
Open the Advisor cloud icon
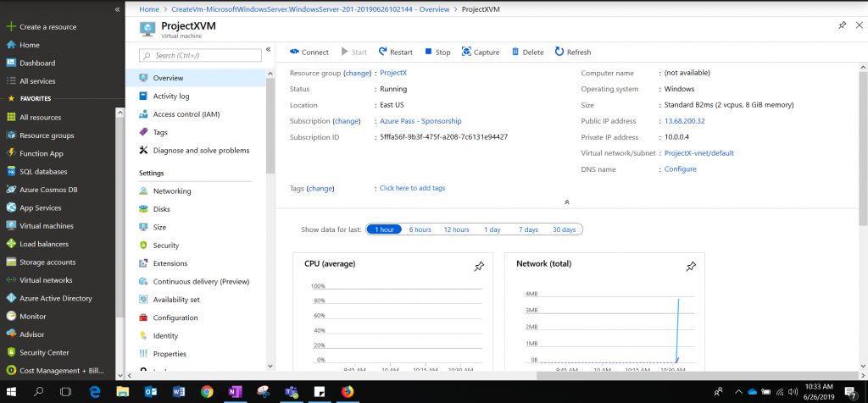[10, 334]
